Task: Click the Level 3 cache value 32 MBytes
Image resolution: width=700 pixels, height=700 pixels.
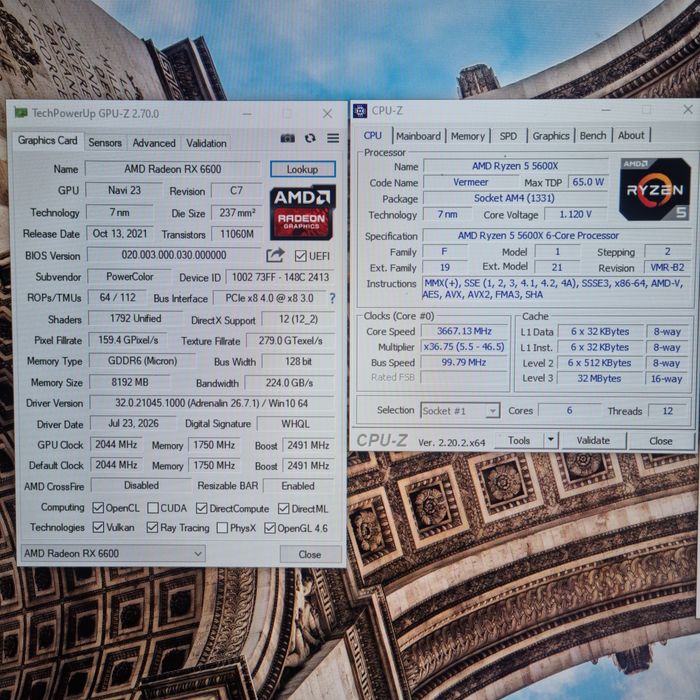Action: coord(599,378)
